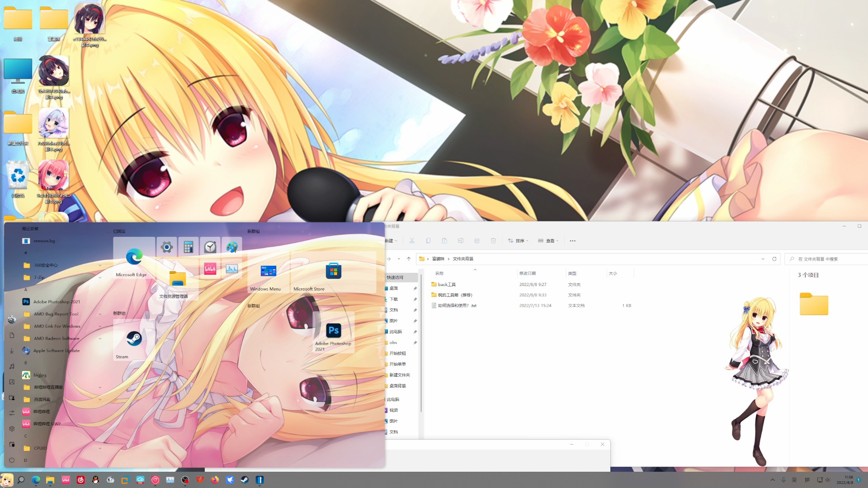
Task: Open Microsoft Edge tile in Start menu
Action: click(134, 258)
